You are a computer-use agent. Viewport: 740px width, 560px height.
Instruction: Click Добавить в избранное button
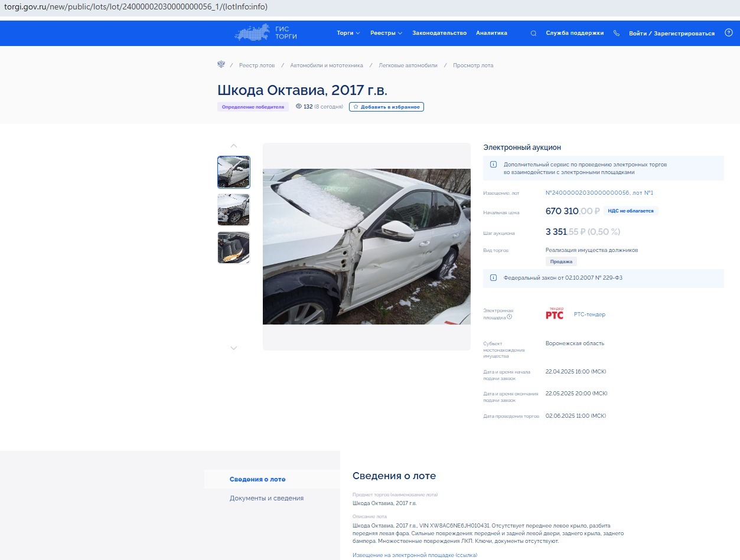click(386, 107)
